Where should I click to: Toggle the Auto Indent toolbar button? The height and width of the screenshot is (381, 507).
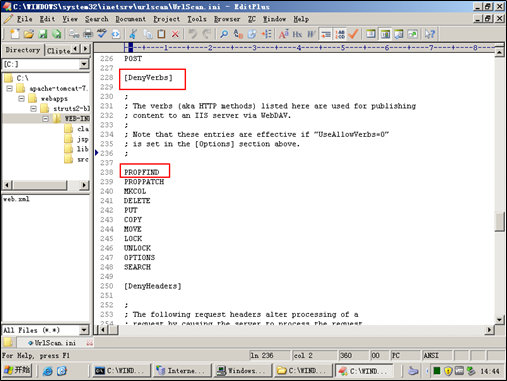[x=326, y=34]
